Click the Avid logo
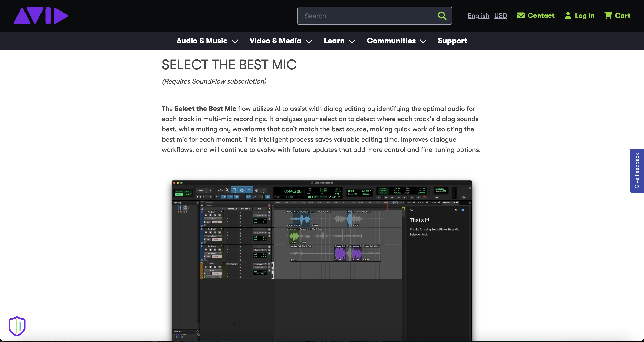Image resolution: width=644 pixels, height=342 pixels. pos(41,16)
